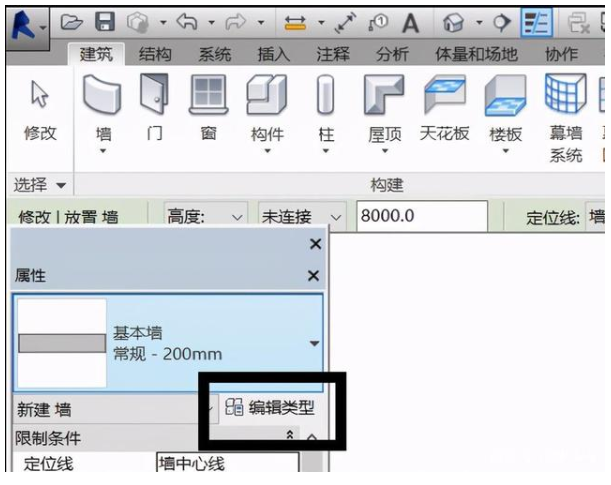Screen dimensions: 611x485
Task: Click the Open folder icon in quick access
Action: click(72, 20)
